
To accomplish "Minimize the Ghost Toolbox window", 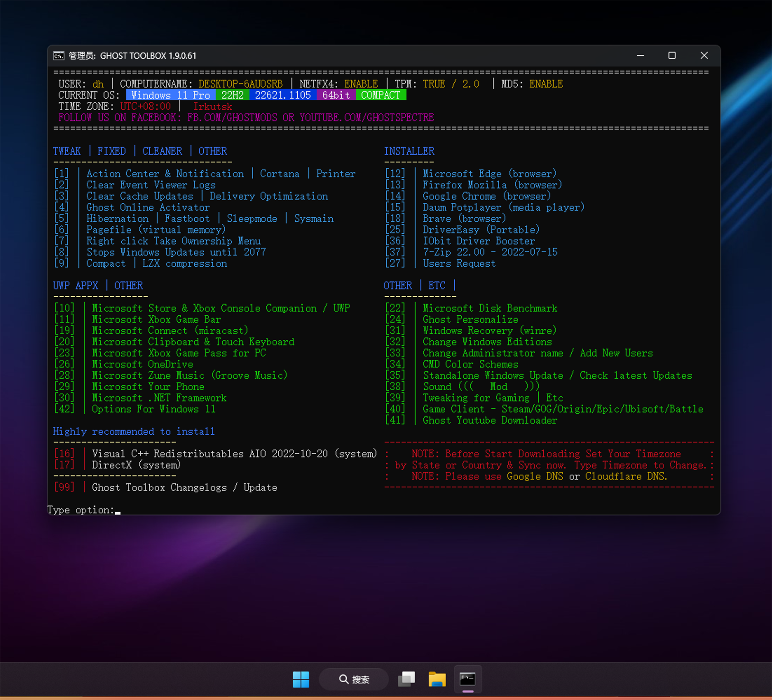I will coord(640,55).
